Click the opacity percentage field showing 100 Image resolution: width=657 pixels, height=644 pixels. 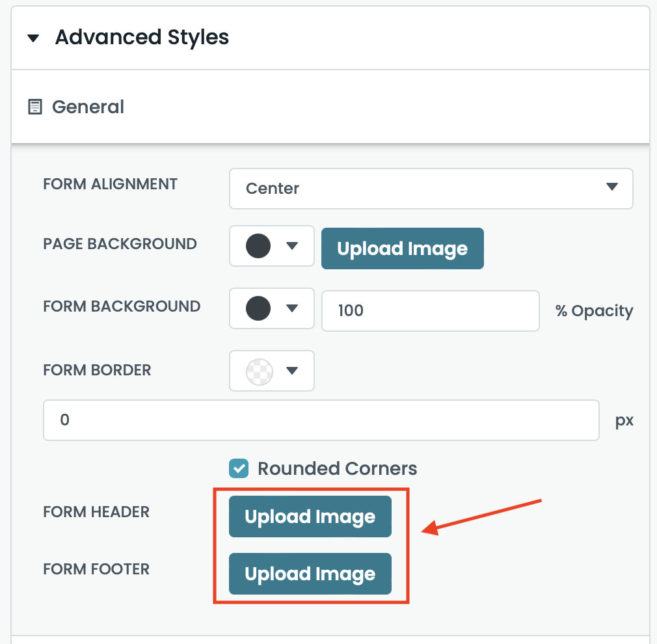point(430,310)
